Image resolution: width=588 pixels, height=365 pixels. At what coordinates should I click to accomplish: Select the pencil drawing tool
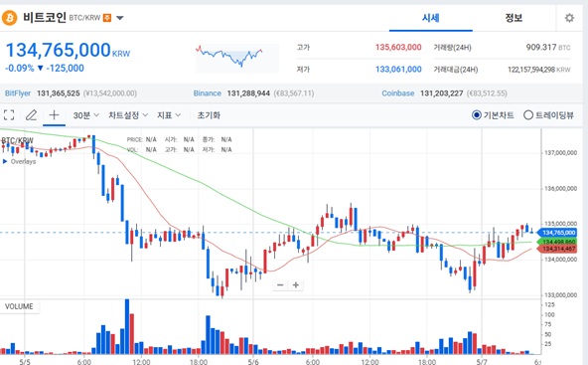click(31, 115)
